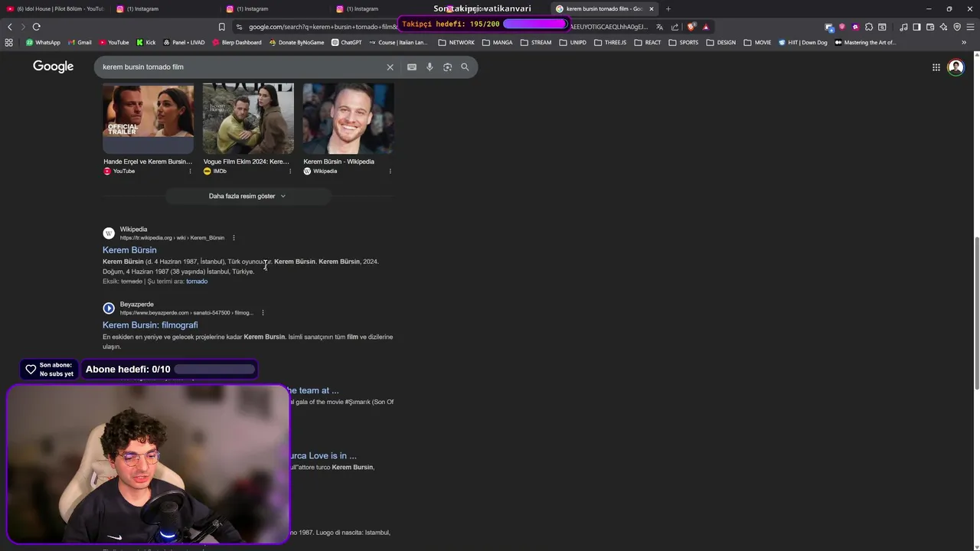
Task: Bookmark this page with the bookmark icon
Action: point(222,27)
